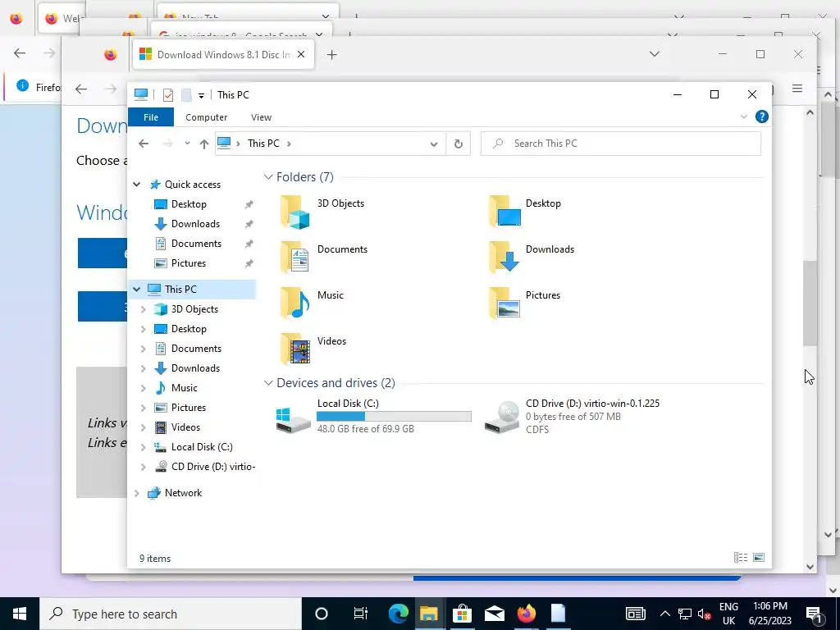This screenshot has width=840, height=630.
Task: Open the View ribbon tab
Action: pyautogui.click(x=262, y=117)
